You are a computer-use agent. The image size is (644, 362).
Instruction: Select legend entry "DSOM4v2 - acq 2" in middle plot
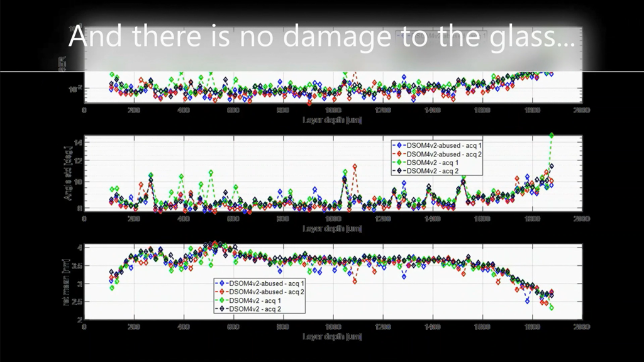click(426, 171)
